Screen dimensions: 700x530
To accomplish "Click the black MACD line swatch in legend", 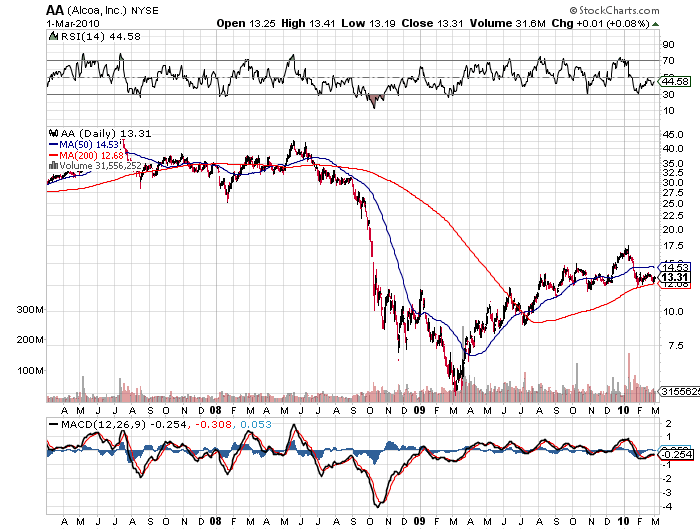I will [x=54, y=424].
